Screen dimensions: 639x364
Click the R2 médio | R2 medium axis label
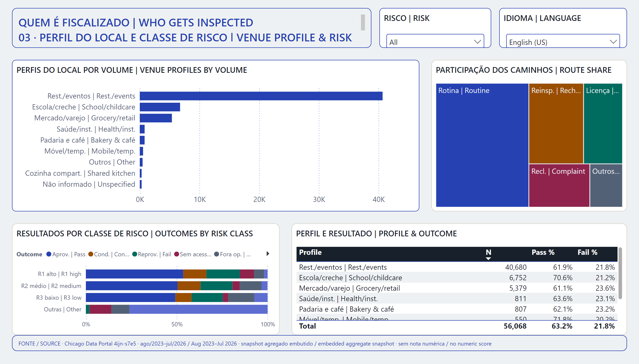pos(51,286)
